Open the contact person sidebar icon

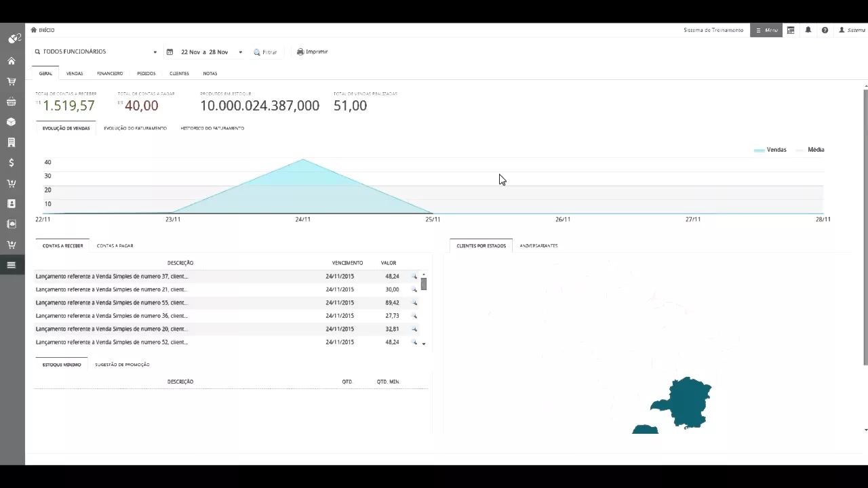coord(12,203)
